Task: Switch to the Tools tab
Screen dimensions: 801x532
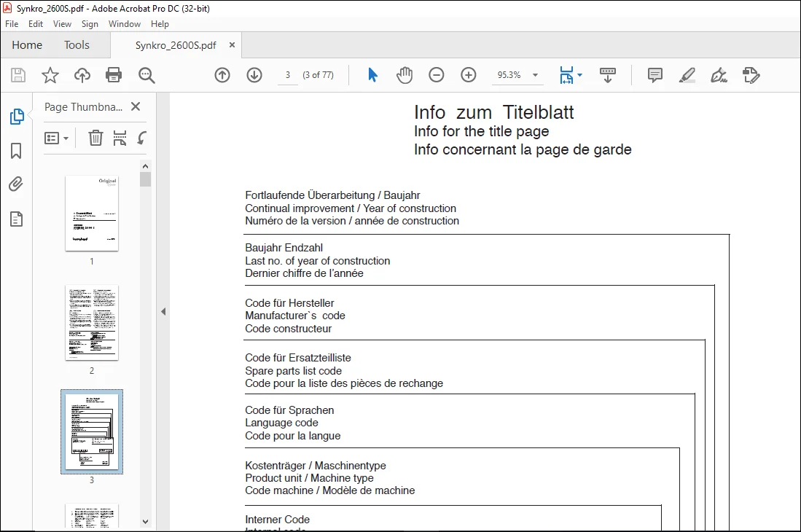Action: pos(77,45)
